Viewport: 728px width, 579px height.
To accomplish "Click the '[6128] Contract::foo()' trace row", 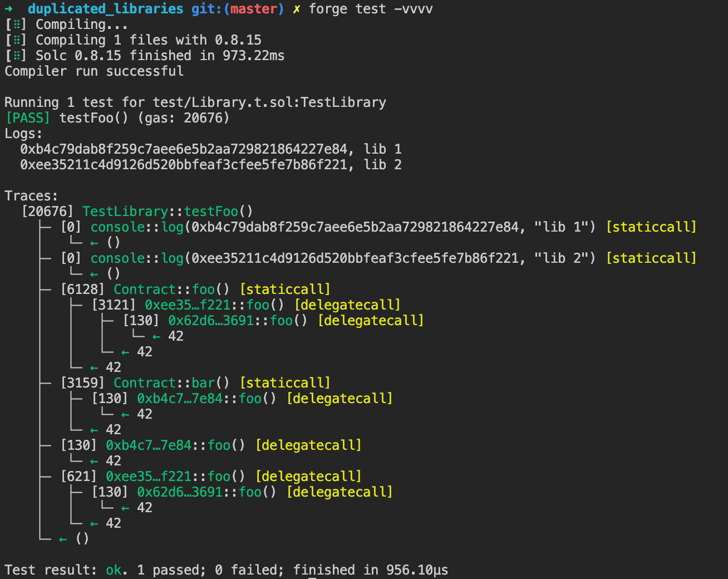I will coord(195,289).
